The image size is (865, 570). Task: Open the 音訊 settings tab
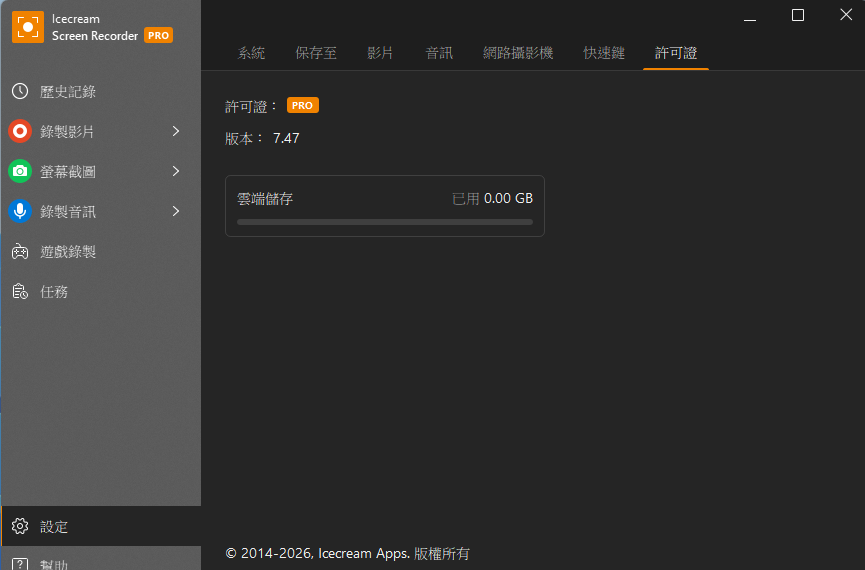pyautogui.click(x=439, y=53)
